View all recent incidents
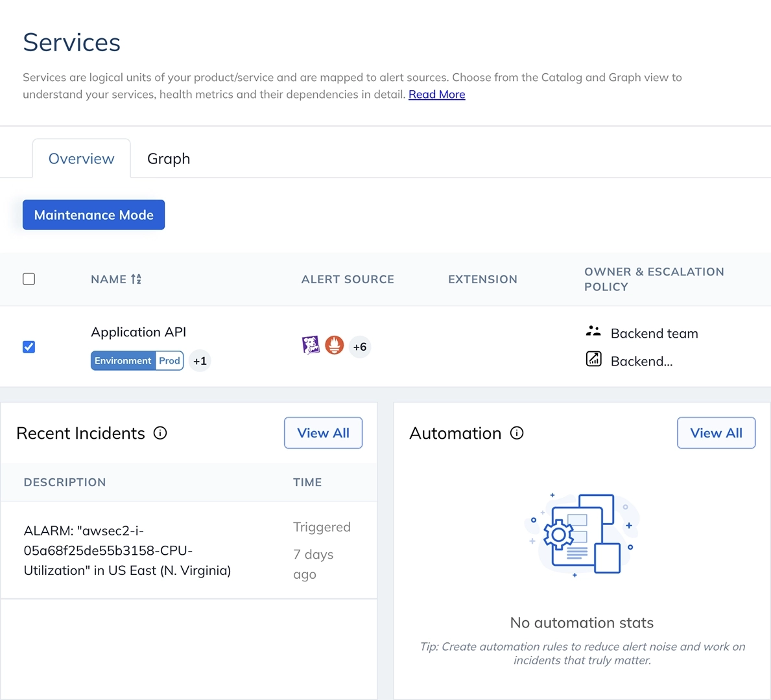The image size is (771, 700). [323, 433]
